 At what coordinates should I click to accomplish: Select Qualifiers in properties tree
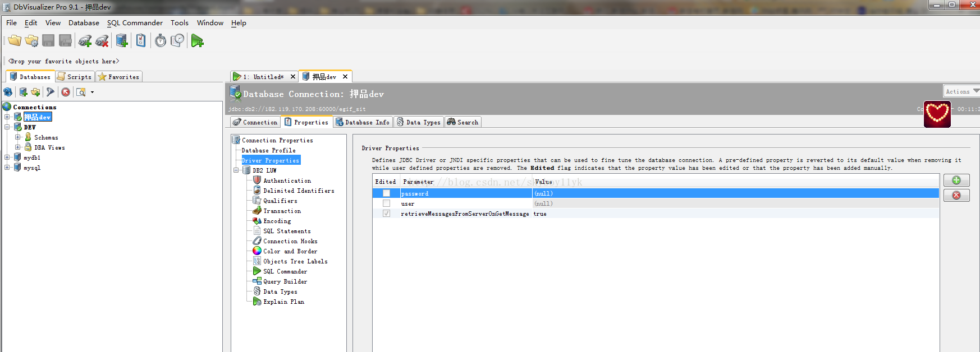(280, 201)
